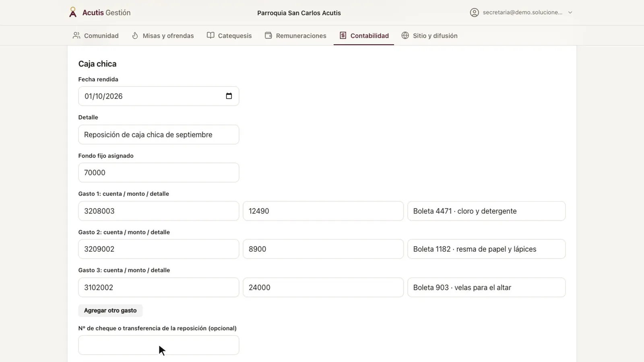The image size is (644, 362).
Task: Click the cheque o transferencia number field
Action: tap(159, 345)
